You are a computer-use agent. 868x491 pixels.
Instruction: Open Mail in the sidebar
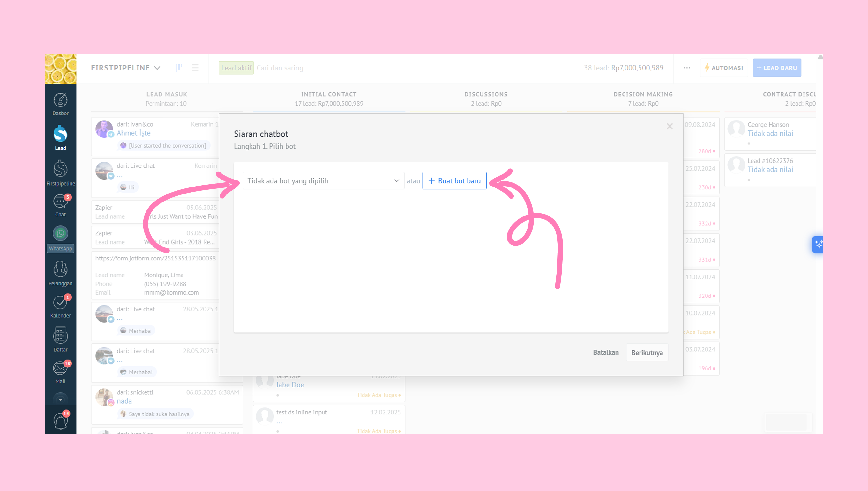point(60,372)
